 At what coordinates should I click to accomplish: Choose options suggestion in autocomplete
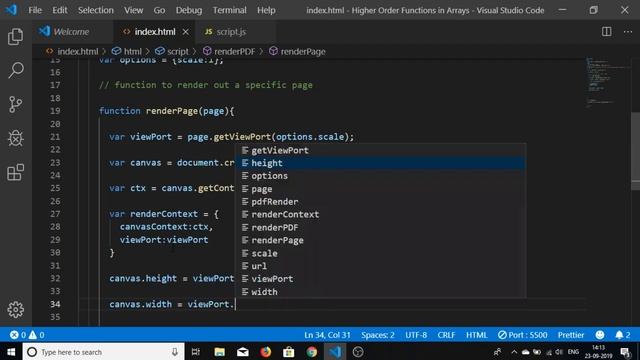click(x=381, y=176)
